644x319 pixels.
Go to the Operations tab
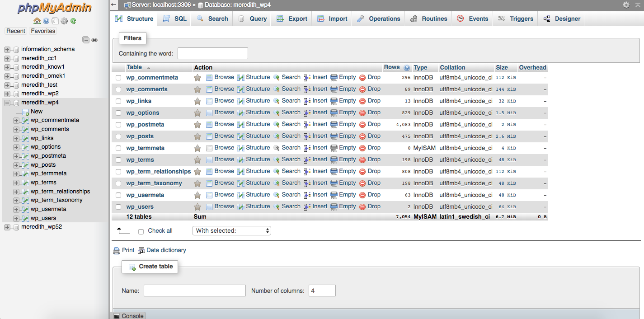tap(379, 19)
